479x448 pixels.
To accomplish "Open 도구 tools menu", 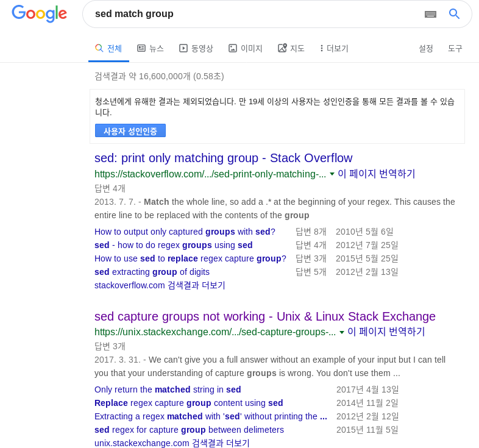I will click(455, 48).
